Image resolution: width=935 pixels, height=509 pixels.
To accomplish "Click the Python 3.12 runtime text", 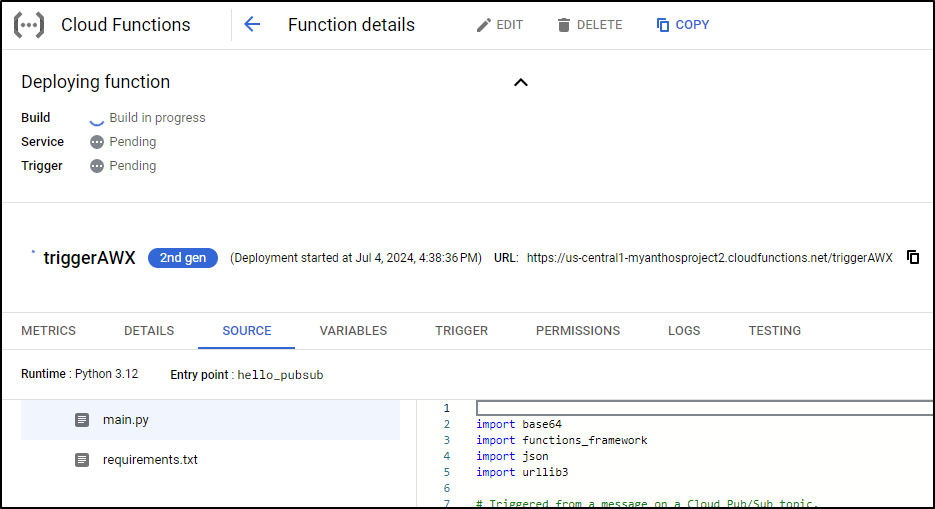I will click(x=107, y=374).
